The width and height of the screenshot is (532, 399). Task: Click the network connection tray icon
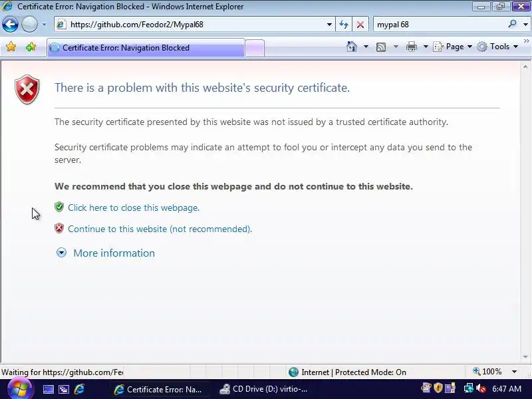click(469, 388)
